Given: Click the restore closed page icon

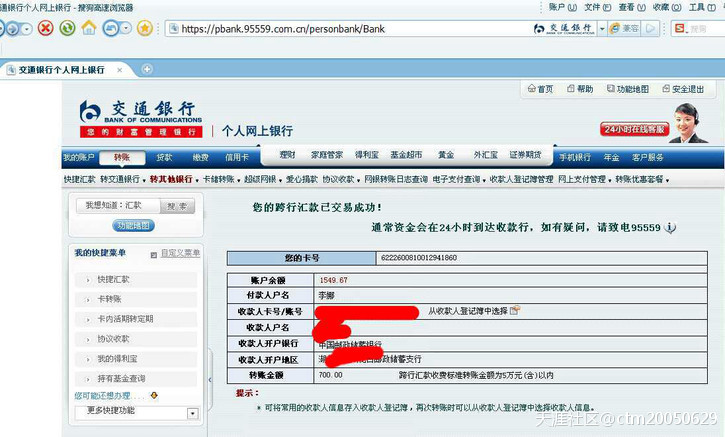Looking at the screenshot, I should tap(111, 29).
